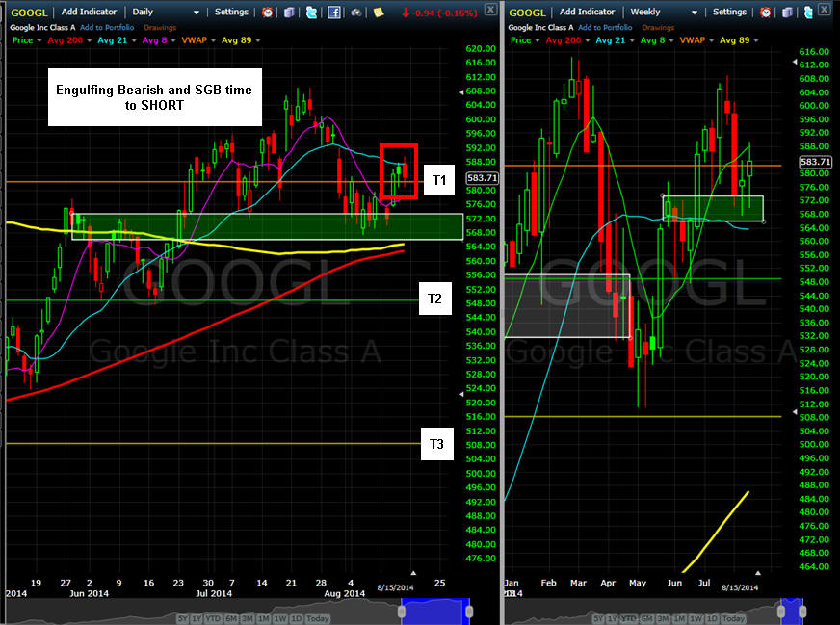
Task: Click GOOGL ticker symbol in Weekly chart
Action: pyautogui.click(x=527, y=13)
